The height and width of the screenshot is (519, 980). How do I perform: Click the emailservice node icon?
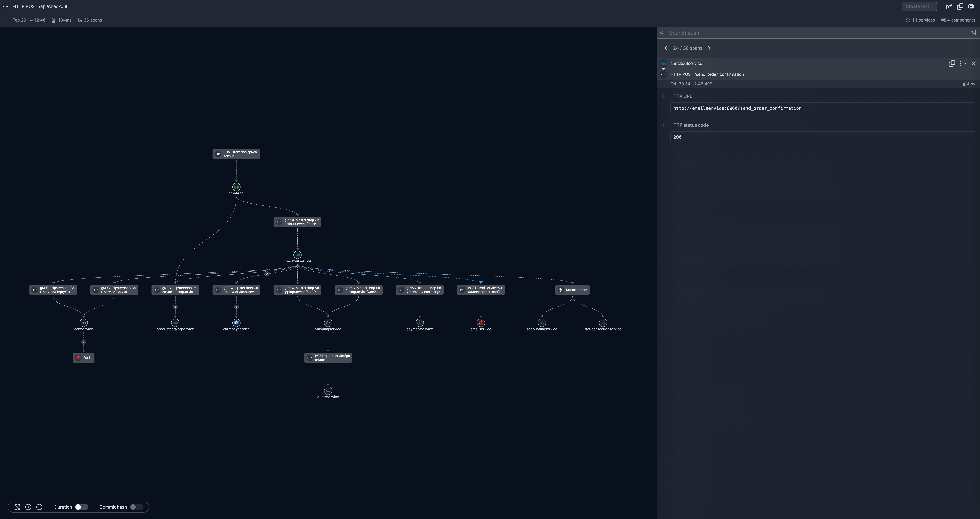tap(480, 322)
